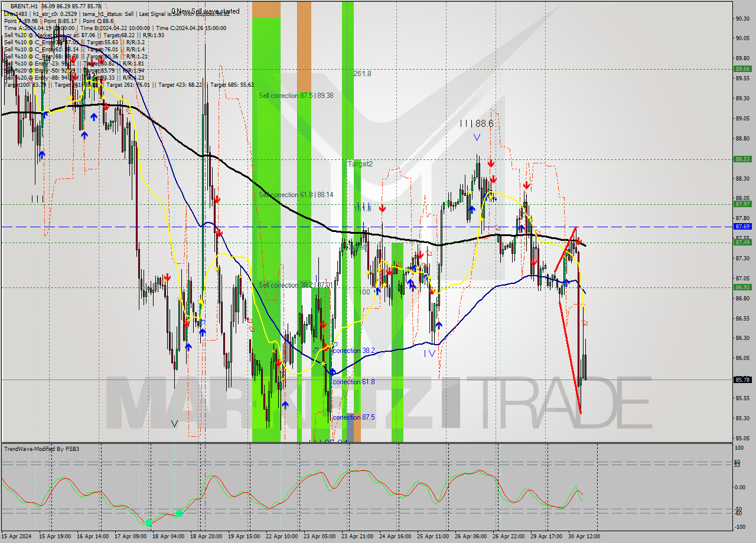
Task: Click the 88.80 price axis label
Action: (743, 139)
